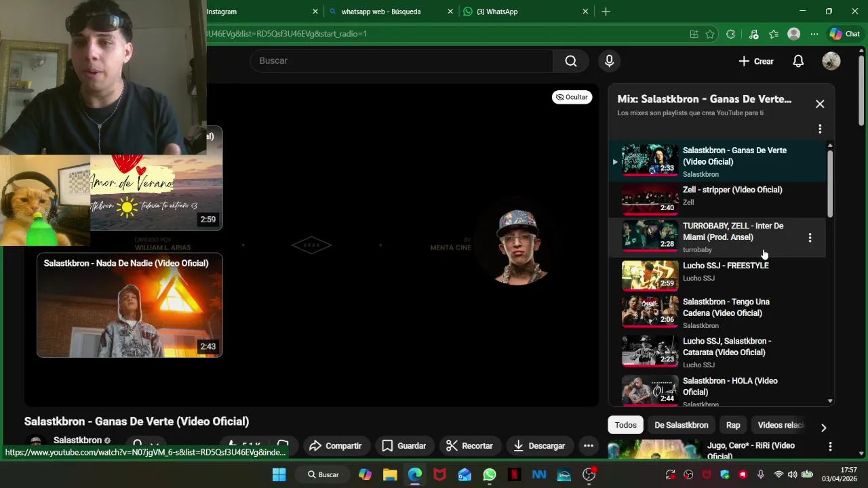
Task: Open Windows Start menu
Action: click(x=279, y=474)
